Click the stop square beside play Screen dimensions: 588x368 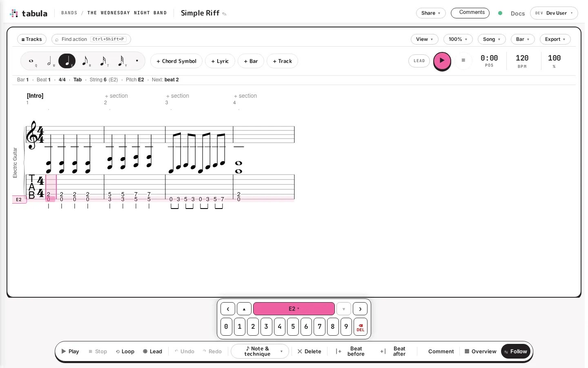pyautogui.click(x=463, y=61)
